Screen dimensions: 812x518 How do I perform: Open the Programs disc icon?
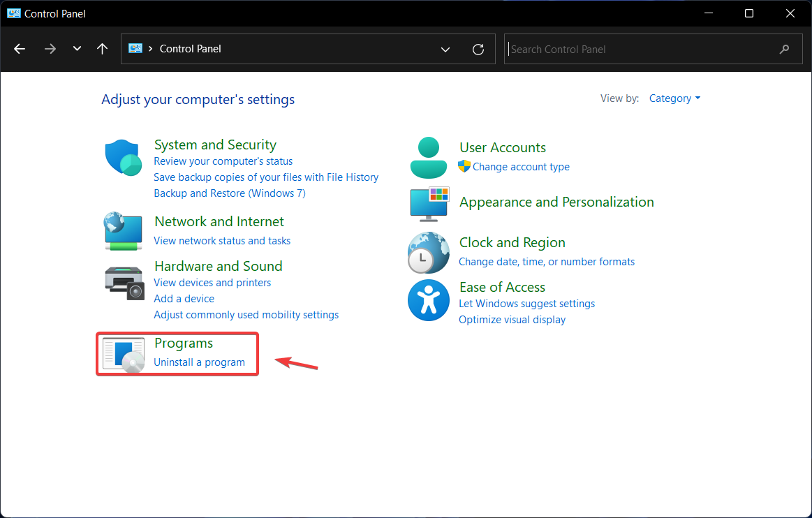pyautogui.click(x=124, y=355)
